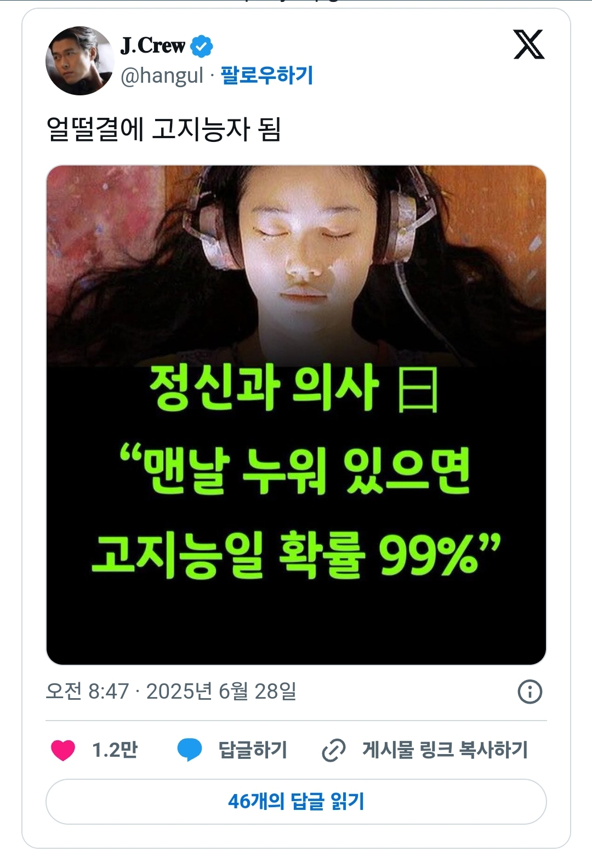The image size is (592, 868).
Task: Click the 답글하기 reply label
Action: coord(253,750)
